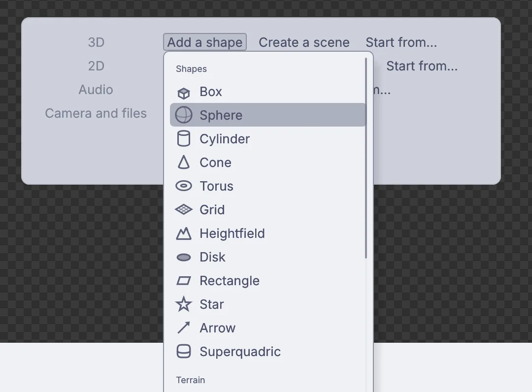This screenshot has width=532, height=392.
Task: Choose the Disk entry
Action: tap(267, 257)
